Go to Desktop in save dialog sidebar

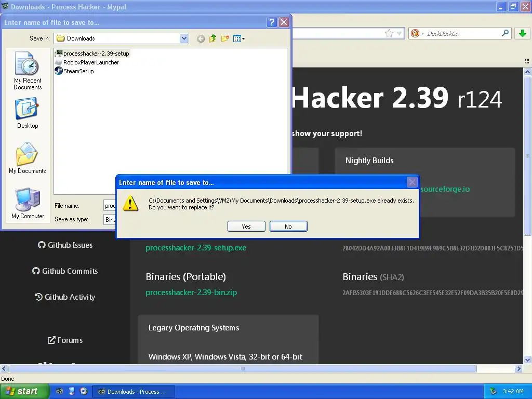[x=28, y=113]
